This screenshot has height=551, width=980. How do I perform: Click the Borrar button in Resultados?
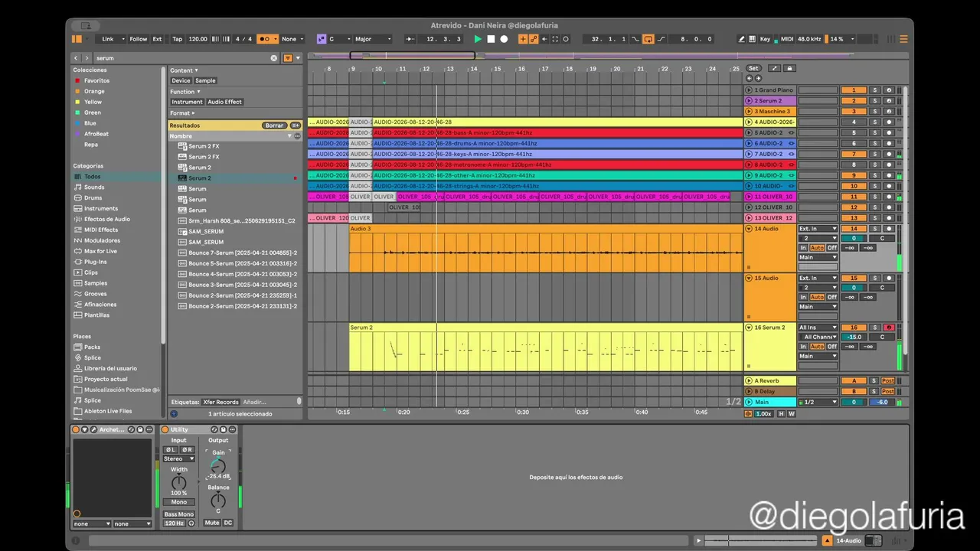point(273,126)
